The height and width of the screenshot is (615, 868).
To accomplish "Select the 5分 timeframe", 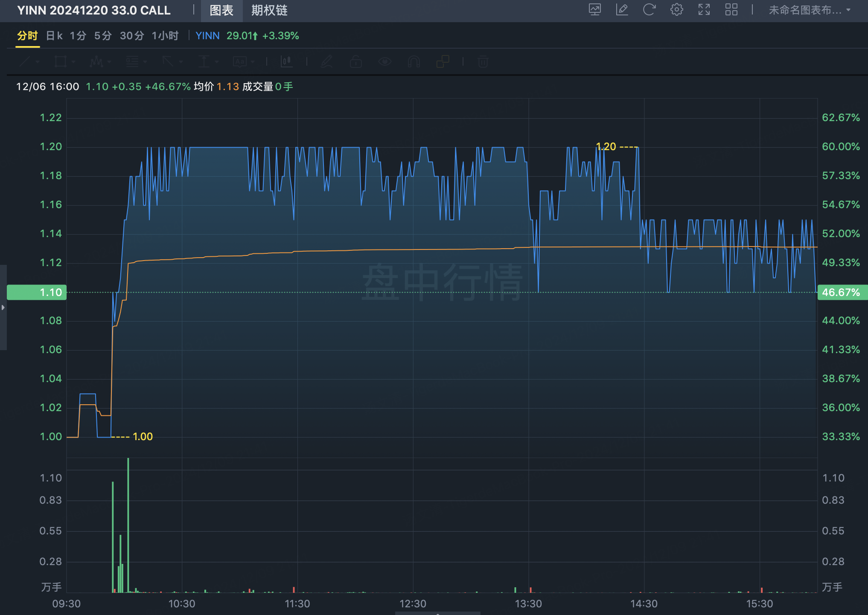I will pyautogui.click(x=103, y=36).
